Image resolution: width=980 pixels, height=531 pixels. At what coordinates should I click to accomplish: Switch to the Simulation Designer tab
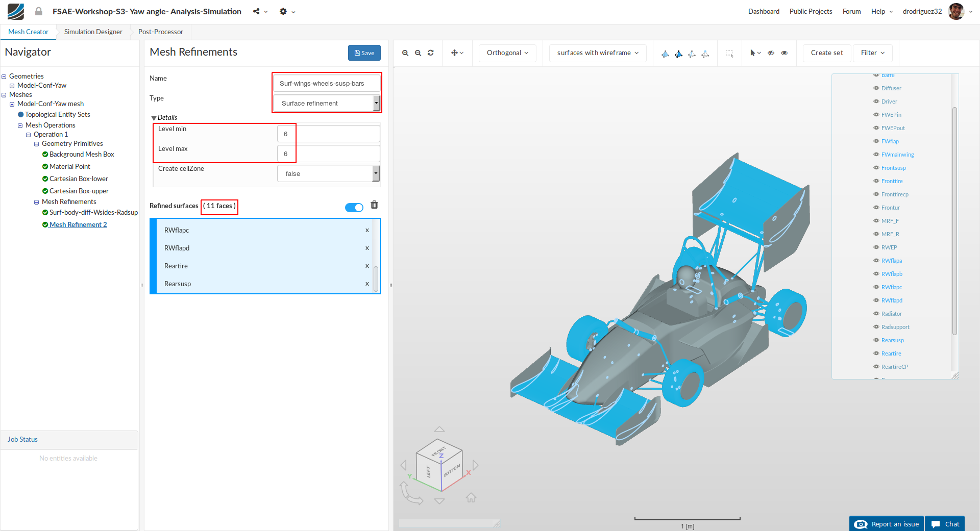click(x=93, y=32)
